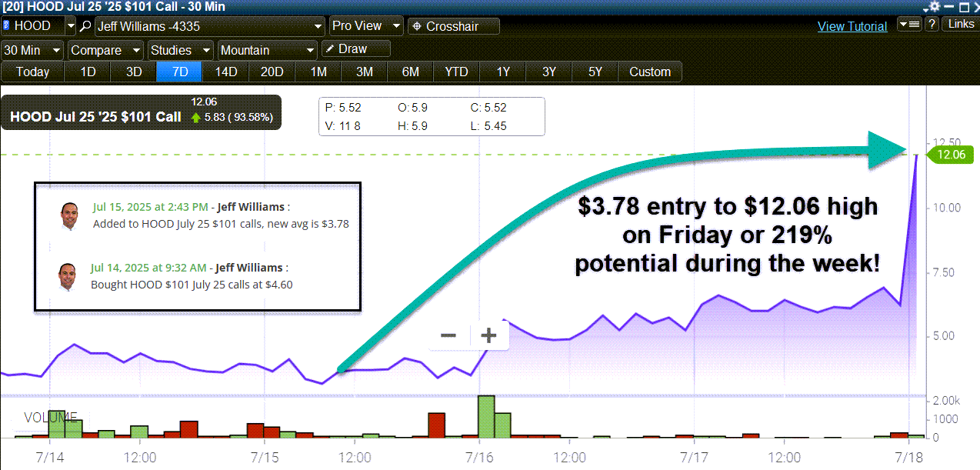Select the 5Y range tab
This screenshot has height=470, width=980.
pyautogui.click(x=595, y=72)
